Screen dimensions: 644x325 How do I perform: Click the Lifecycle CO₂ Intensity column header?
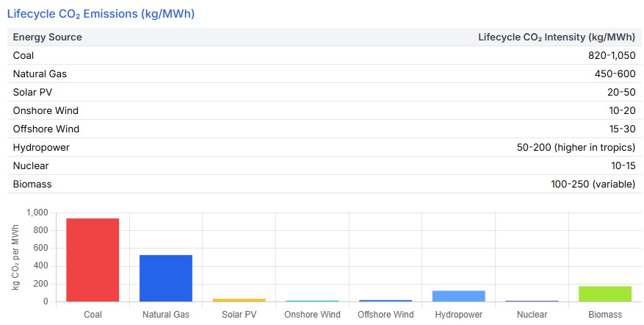(556, 37)
